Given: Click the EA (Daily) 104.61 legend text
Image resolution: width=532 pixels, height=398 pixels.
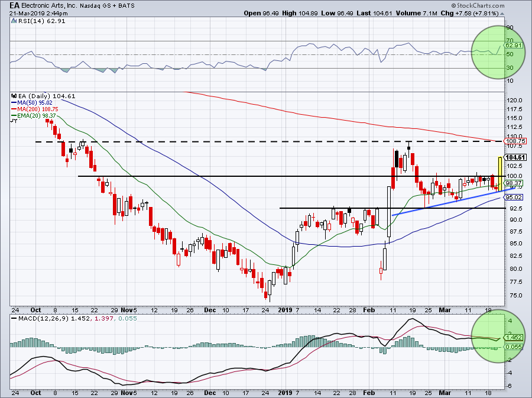Looking at the screenshot, I should click(47, 96).
